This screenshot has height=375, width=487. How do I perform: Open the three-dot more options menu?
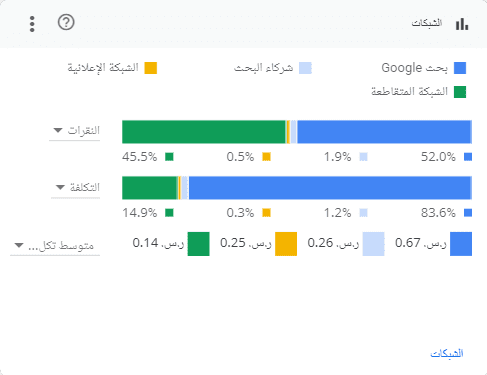pyautogui.click(x=32, y=24)
